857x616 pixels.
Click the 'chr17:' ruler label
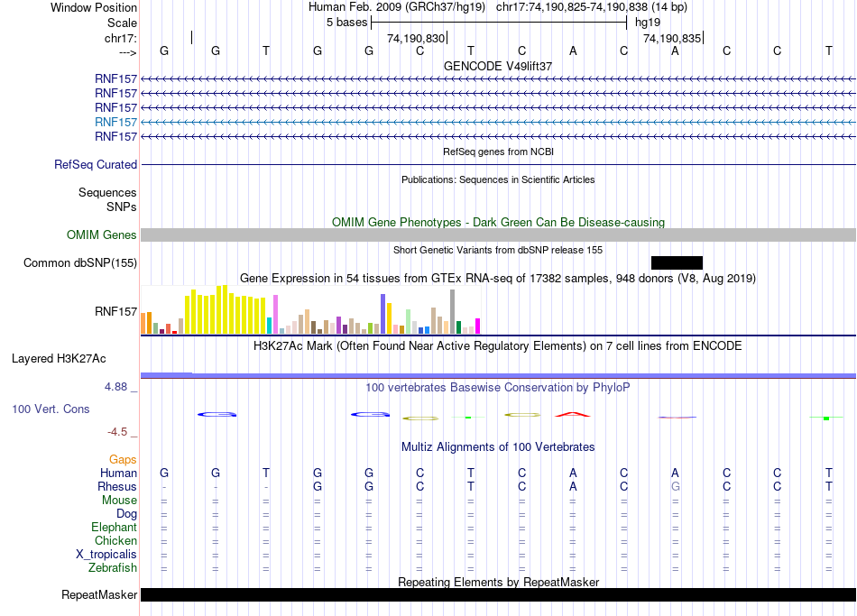coord(121,38)
